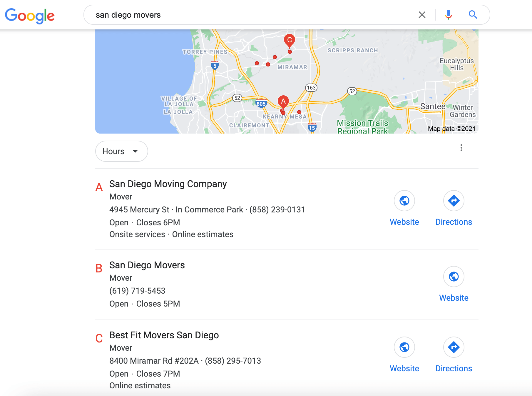
Task: Click the Website globe icon for Best Fit Movers
Action: tap(404, 347)
